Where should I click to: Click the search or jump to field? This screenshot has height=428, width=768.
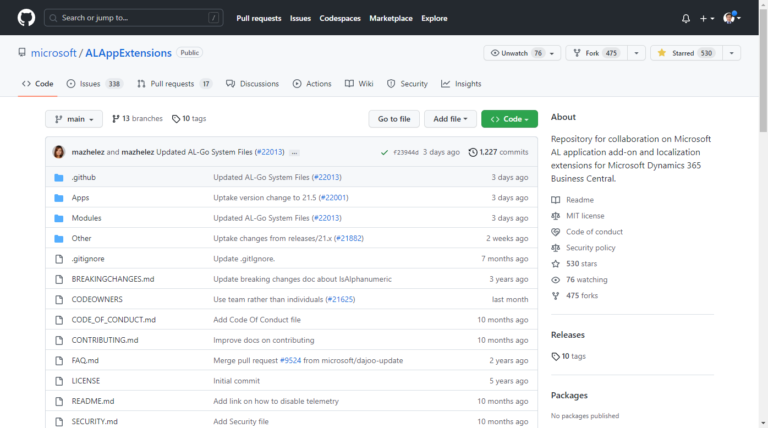(x=135, y=18)
